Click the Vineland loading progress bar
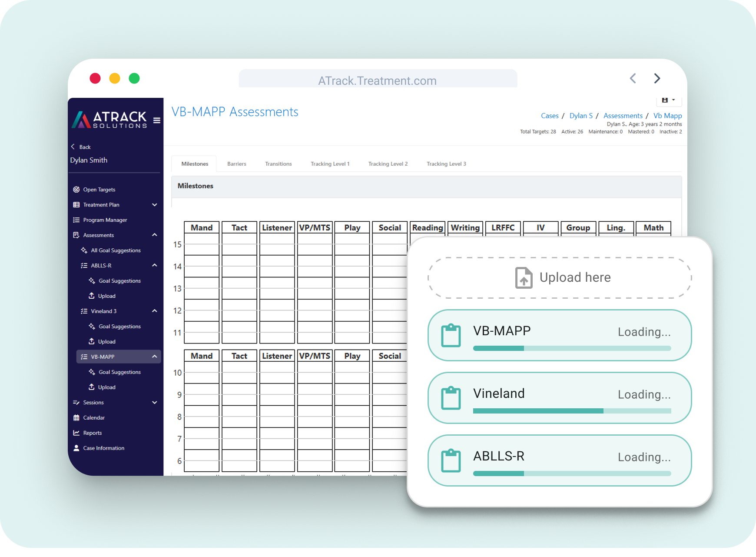The image size is (756, 557). pyautogui.click(x=572, y=411)
